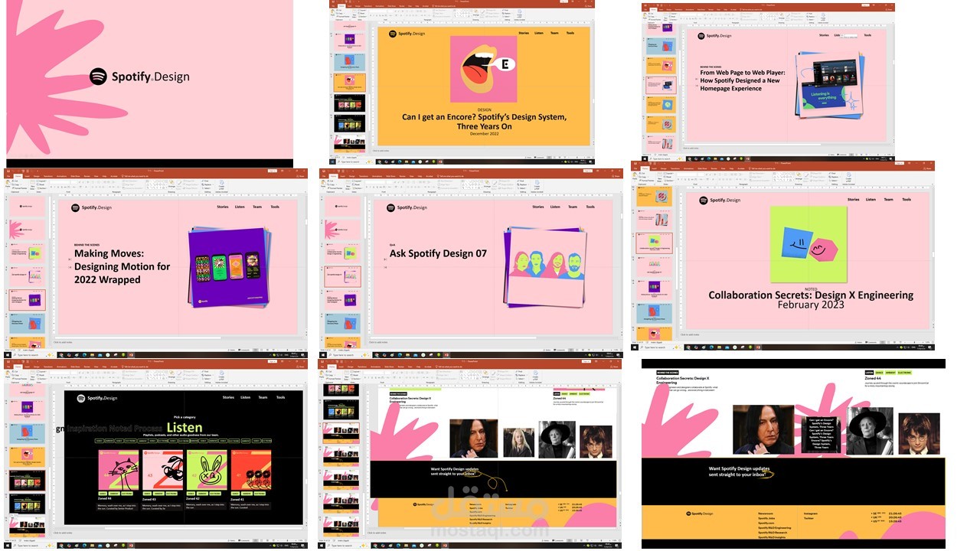
Task: Click Tools nav text on Making Moves slide
Action: coord(275,207)
